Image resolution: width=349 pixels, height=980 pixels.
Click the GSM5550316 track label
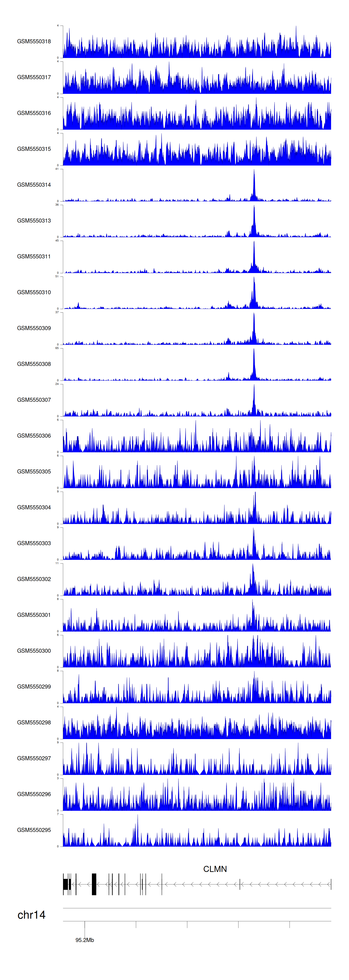pos(34,113)
